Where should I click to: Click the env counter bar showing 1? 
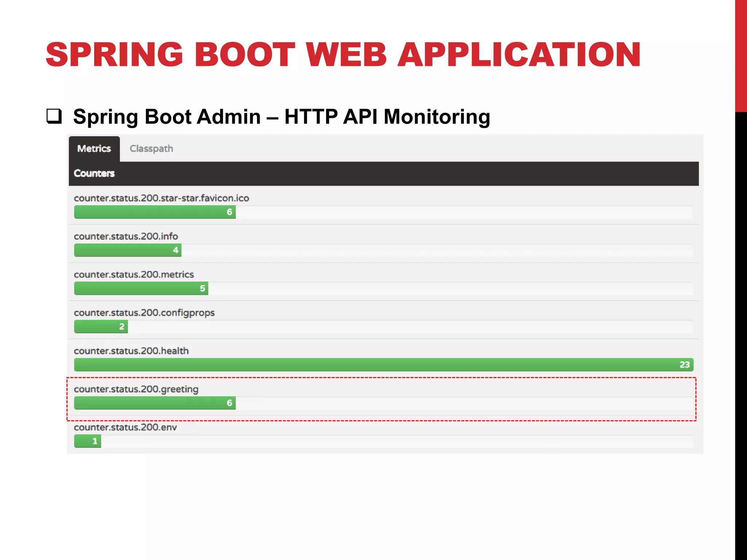pos(88,441)
